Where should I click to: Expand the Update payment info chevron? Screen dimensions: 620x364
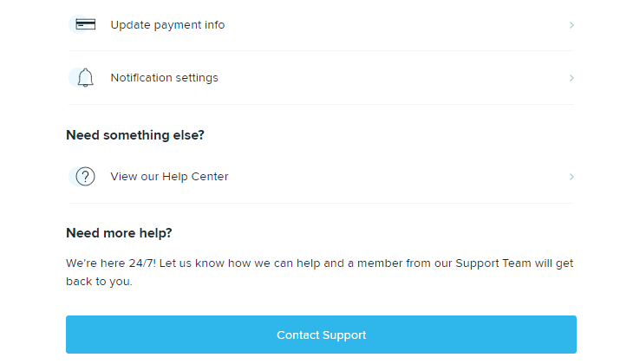pos(571,25)
